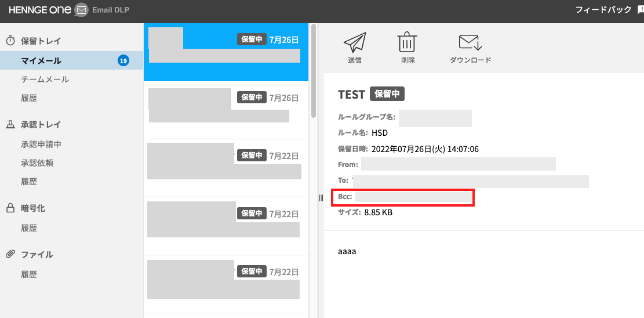
Task: Click the pane splitter handle
Action: coord(321,198)
